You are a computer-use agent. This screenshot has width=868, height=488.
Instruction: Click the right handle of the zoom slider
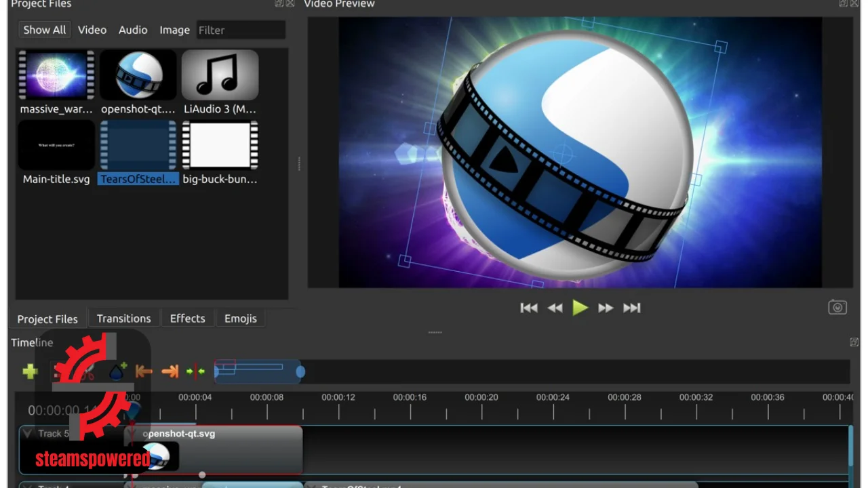(x=300, y=371)
